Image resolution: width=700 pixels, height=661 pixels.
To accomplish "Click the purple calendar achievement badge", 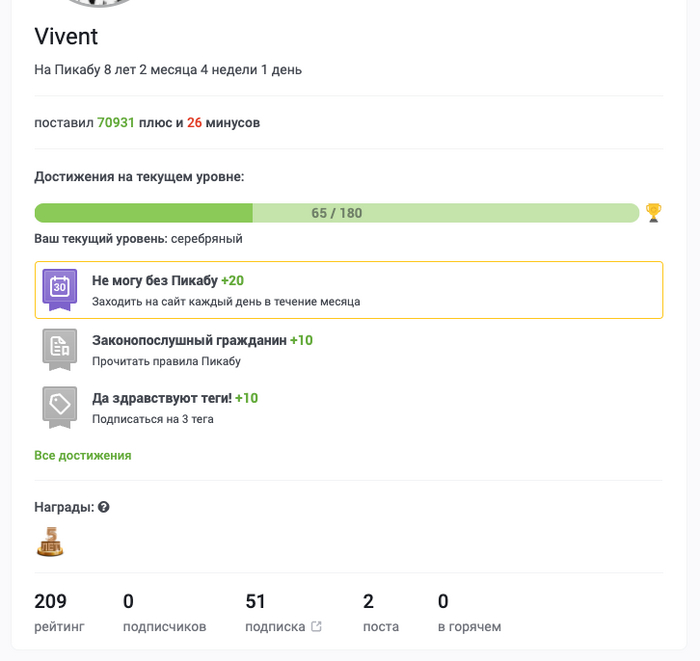I will [59, 289].
